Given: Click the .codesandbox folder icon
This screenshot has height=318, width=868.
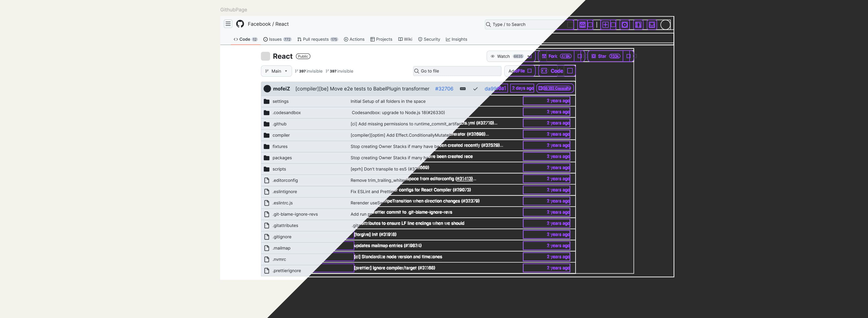Looking at the screenshot, I should (x=267, y=113).
